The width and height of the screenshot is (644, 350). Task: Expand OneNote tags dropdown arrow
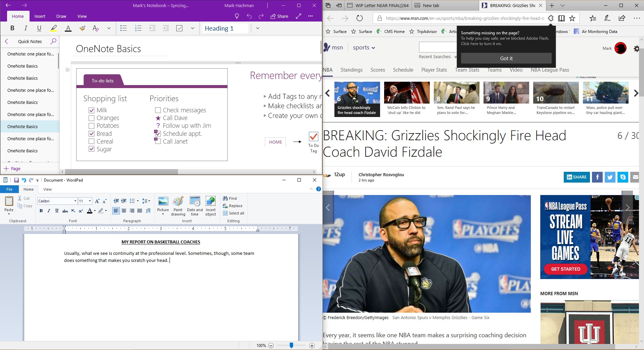pyautogui.click(x=192, y=28)
